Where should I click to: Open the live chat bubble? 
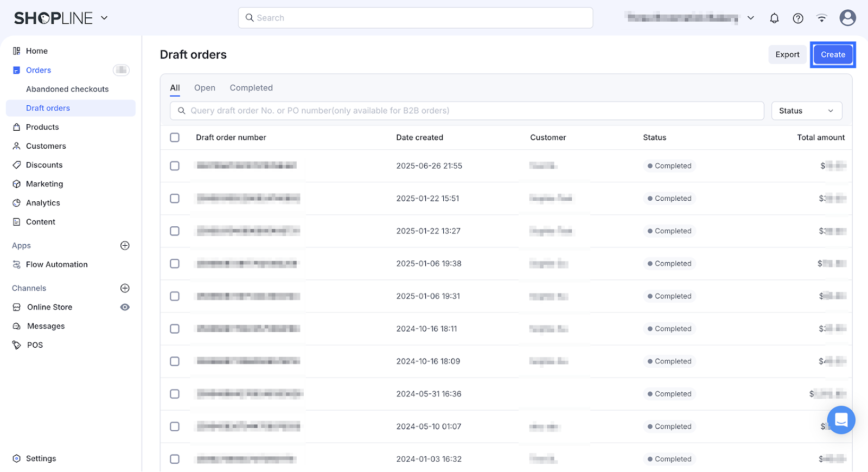click(x=841, y=420)
